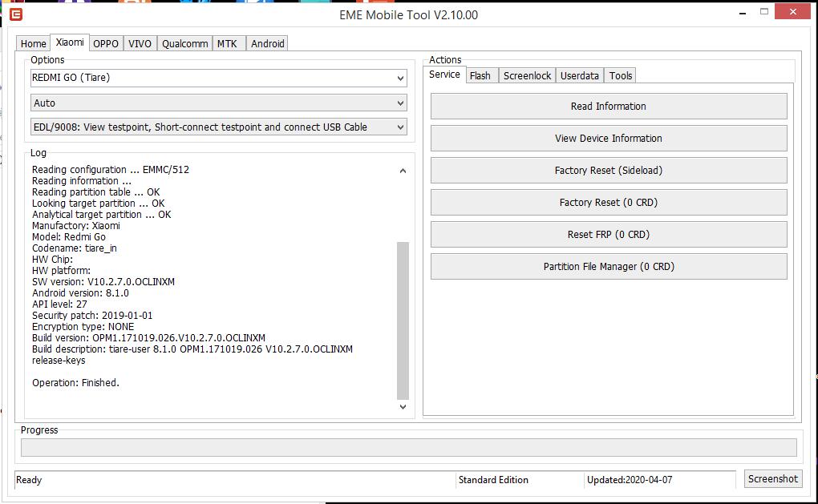Open the VIVO tab
Screen dimensions: 818x504
tap(140, 44)
